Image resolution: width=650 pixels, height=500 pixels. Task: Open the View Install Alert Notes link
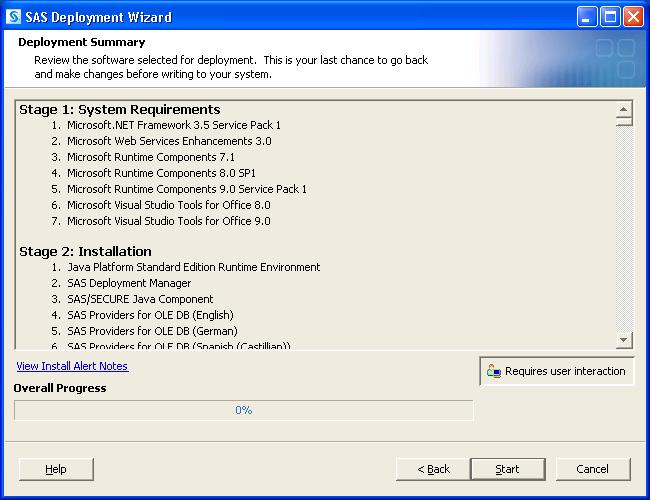tap(72, 367)
